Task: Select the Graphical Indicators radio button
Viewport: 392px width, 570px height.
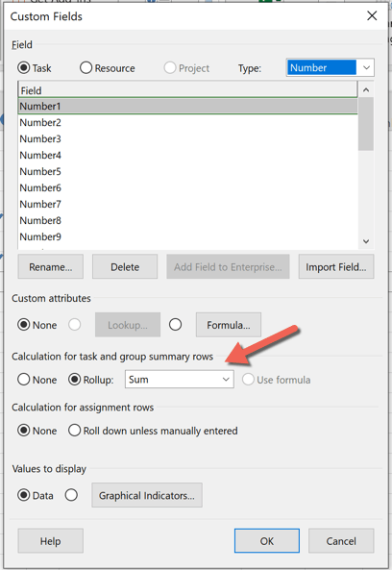Action: [x=71, y=495]
